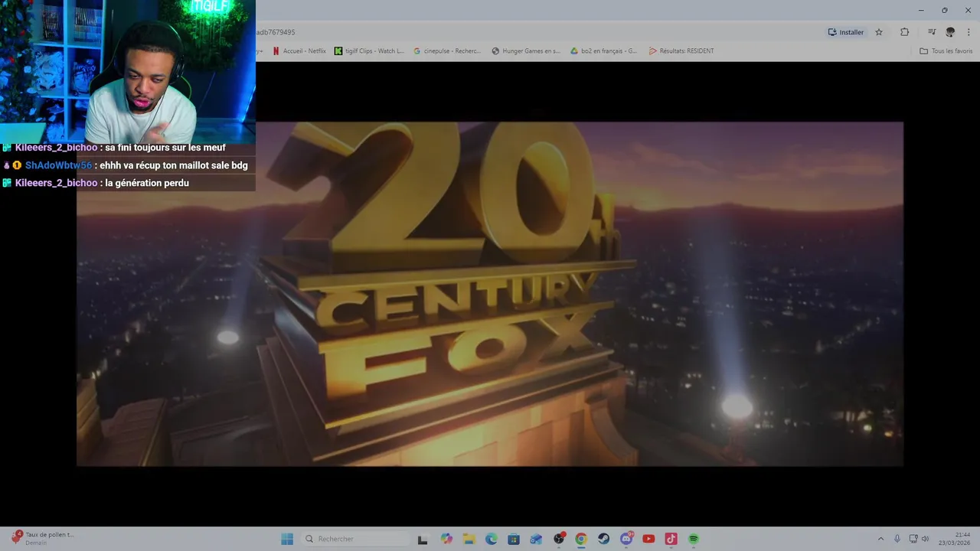Viewport: 980px width, 551px height.
Task: Click the microphone system tray icon
Action: [897, 539]
